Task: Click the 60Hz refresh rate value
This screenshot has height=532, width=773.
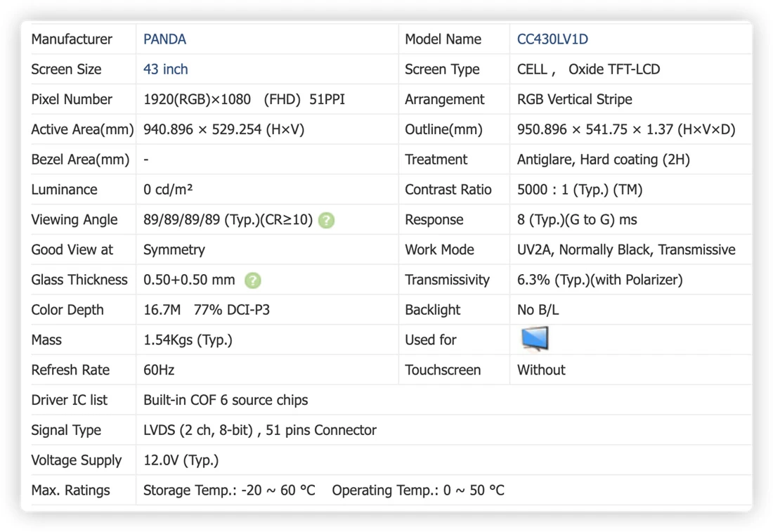Action: [159, 370]
